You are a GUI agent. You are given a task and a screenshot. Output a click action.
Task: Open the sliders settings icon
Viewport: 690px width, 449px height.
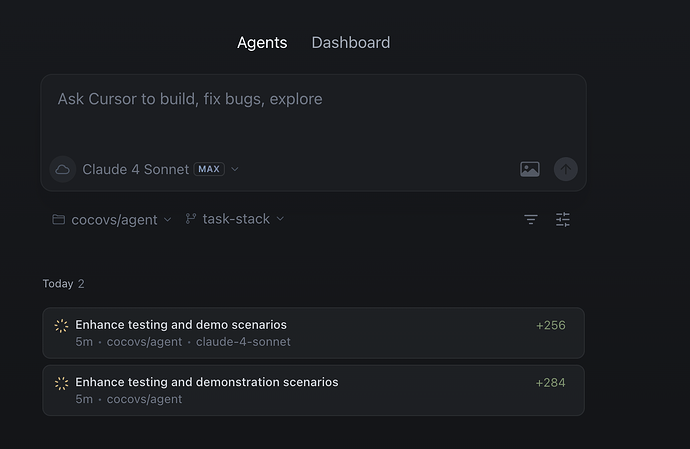pyautogui.click(x=563, y=219)
